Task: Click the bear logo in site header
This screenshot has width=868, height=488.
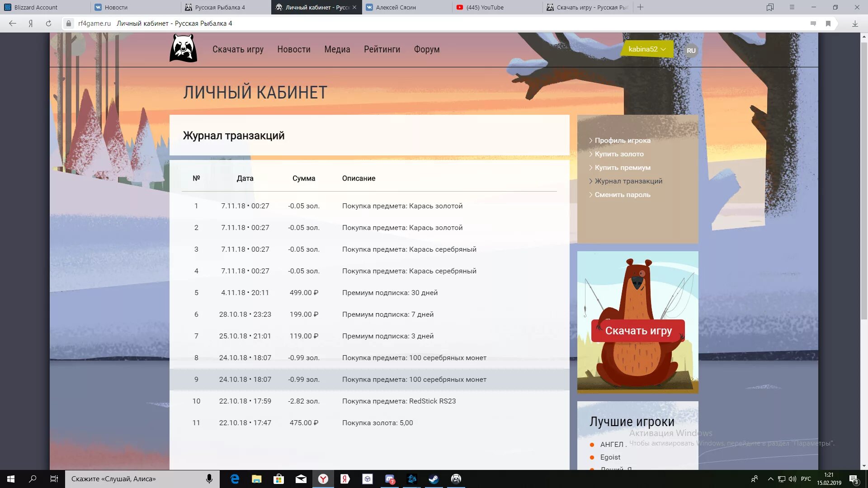Action: click(183, 49)
